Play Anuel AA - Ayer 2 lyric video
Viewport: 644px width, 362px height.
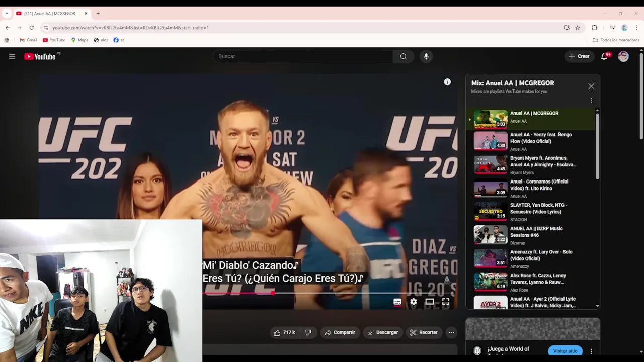[531, 302]
